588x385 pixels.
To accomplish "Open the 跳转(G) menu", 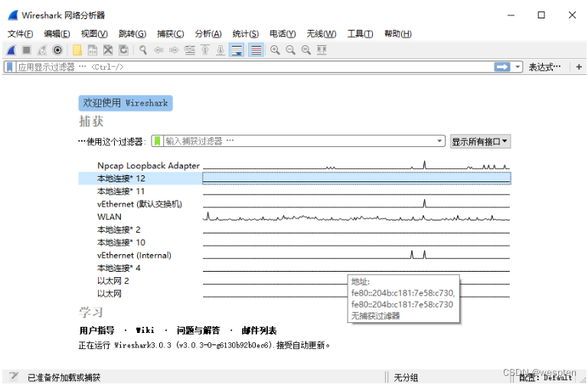I will [132, 34].
